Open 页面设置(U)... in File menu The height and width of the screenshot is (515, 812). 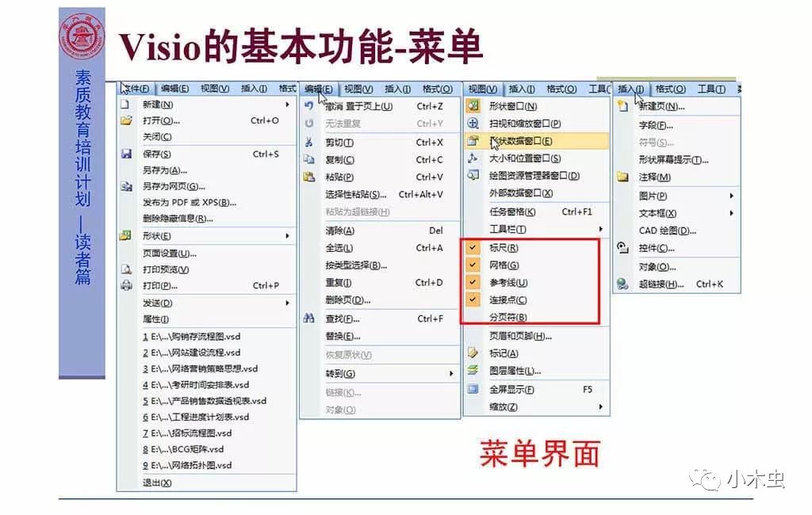point(170,253)
